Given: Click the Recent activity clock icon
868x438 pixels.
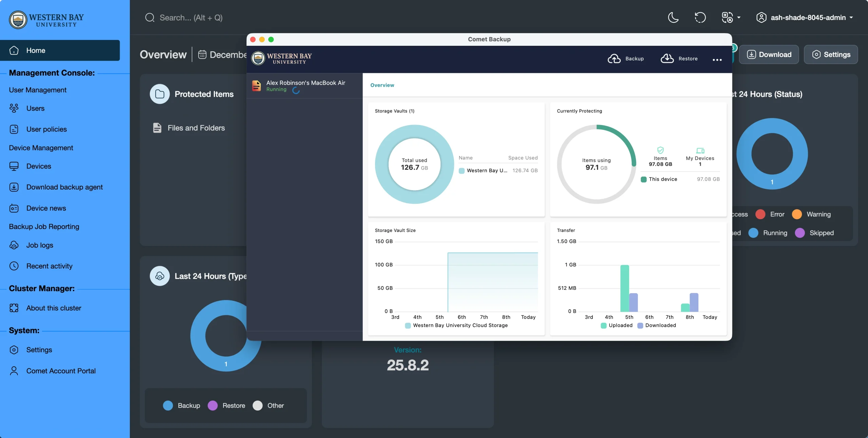Looking at the screenshot, I should point(14,266).
